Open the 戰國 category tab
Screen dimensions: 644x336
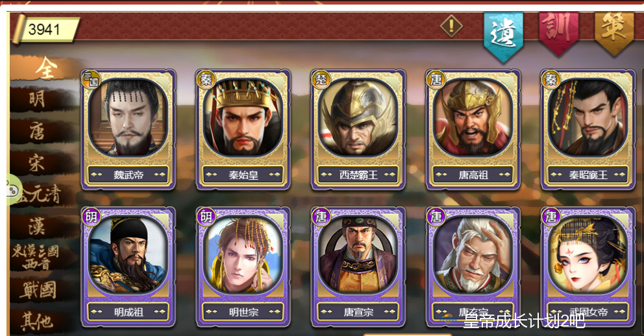pyautogui.click(x=39, y=290)
